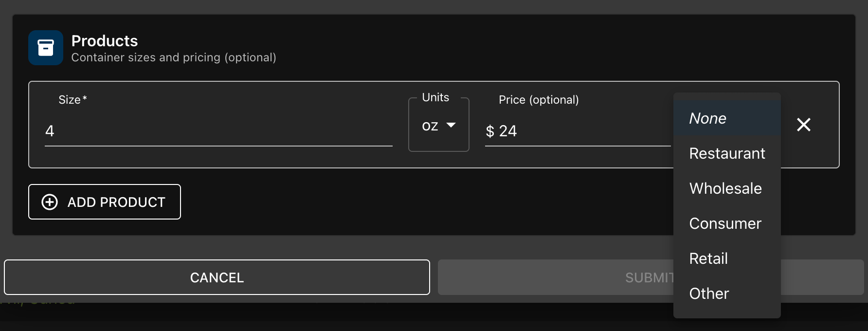This screenshot has width=868, height=331.
Task: Click the Products archive box icon
Action: click(x=46, y=48)
